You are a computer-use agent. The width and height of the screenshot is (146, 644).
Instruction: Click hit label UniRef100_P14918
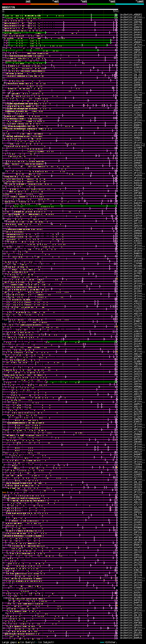click(x=131, y=605)
